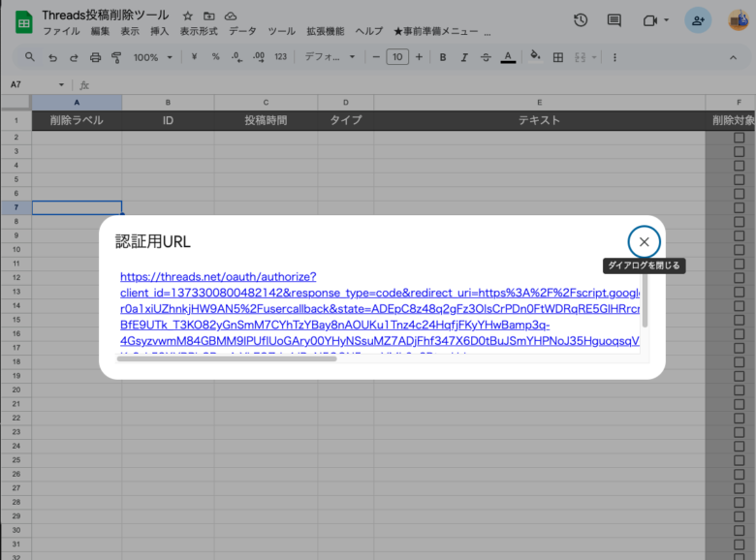The height and width of the screenshot is (560, 756).
Task: Open the comments panel icon
Action: tap(614, 20)
